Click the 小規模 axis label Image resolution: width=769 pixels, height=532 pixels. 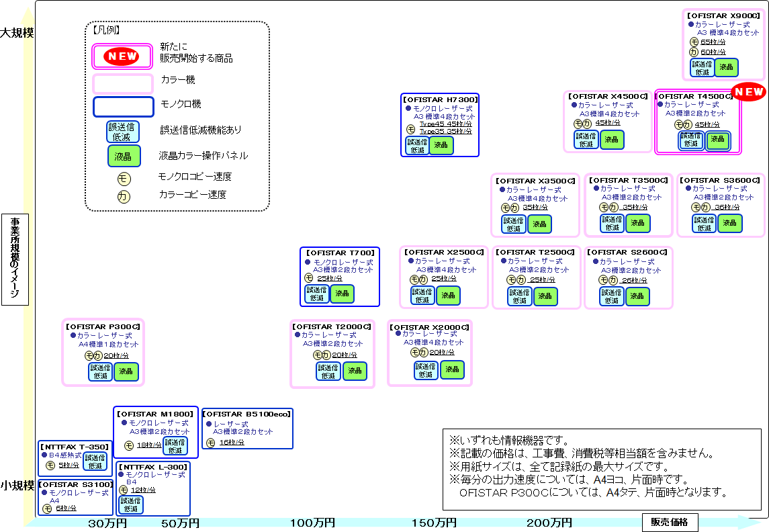[x=17, y=486]
